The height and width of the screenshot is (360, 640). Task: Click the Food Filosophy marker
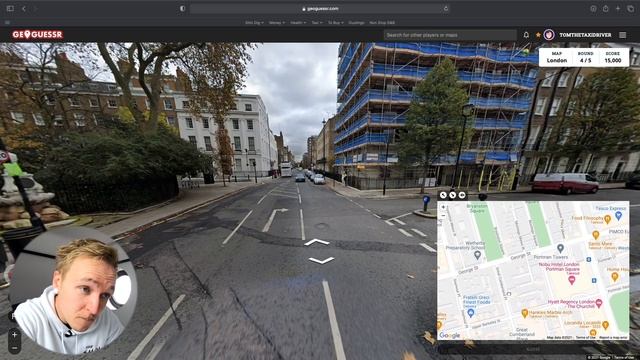coord(607,220)
